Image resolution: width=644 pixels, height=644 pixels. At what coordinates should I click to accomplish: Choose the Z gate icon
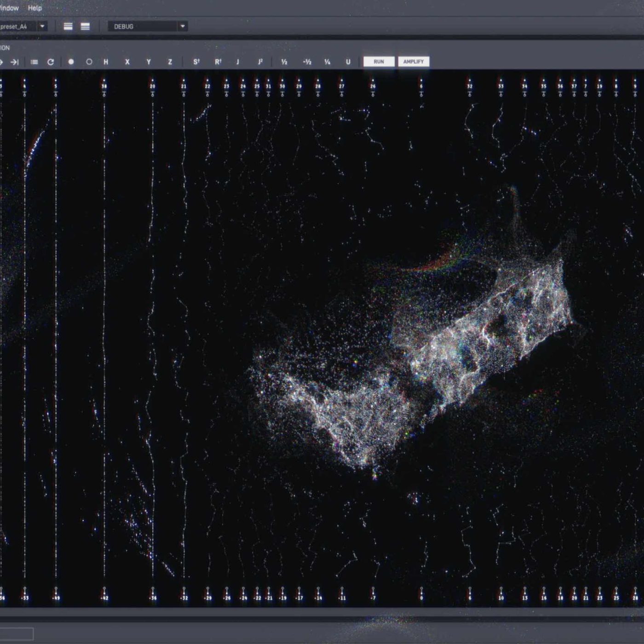pyautogui.click(x=170, y=62)
